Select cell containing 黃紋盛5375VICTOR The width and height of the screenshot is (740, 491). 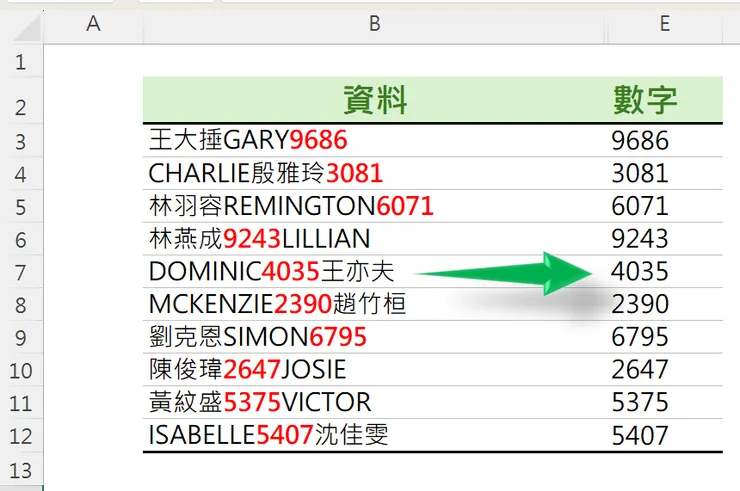pyautogui.click(x=375, y=403)
